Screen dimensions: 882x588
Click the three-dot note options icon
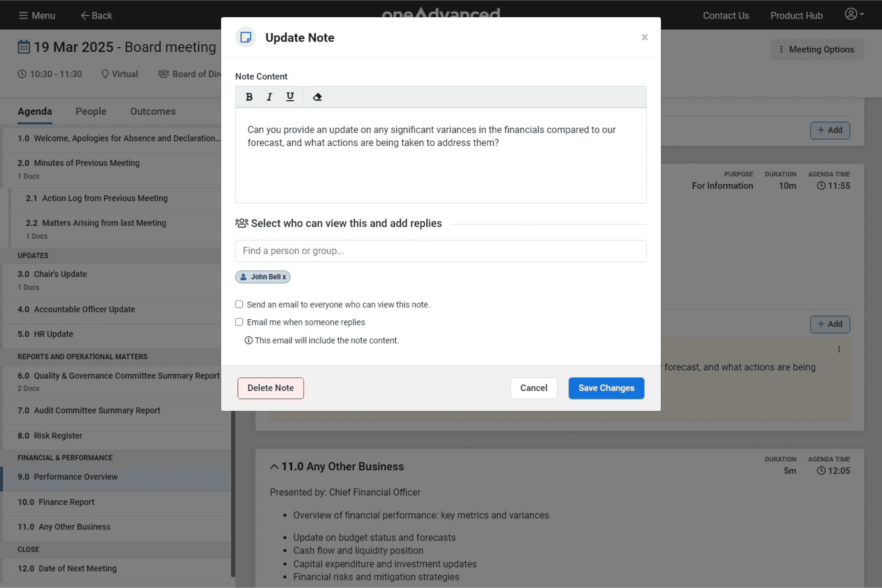pos(839,349)
